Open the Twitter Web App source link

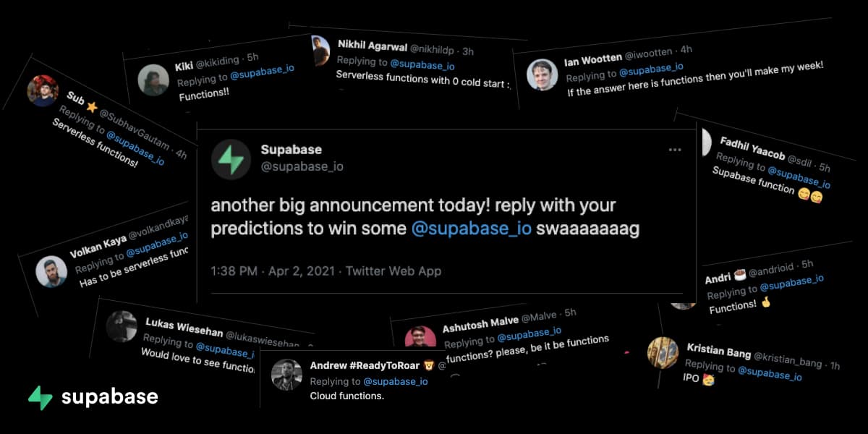click(x=393, y=271)
